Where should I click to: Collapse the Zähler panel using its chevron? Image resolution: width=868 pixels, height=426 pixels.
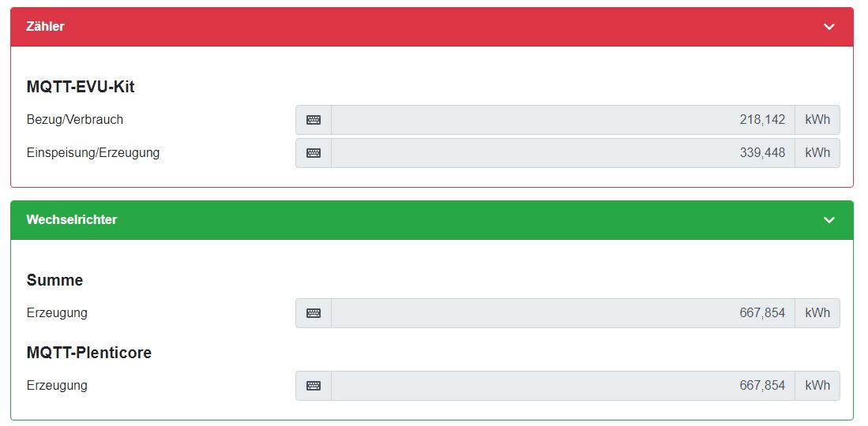tap(829, 27)
